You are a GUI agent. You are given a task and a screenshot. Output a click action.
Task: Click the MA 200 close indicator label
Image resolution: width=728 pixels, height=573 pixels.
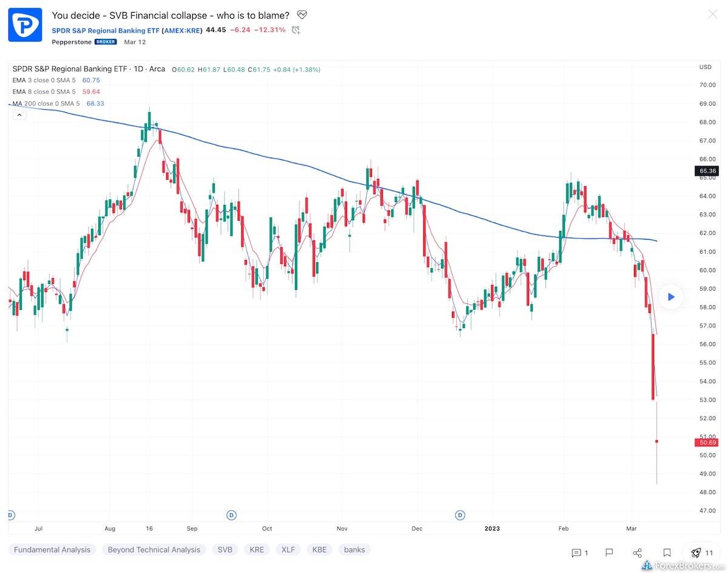pos(46,104)
